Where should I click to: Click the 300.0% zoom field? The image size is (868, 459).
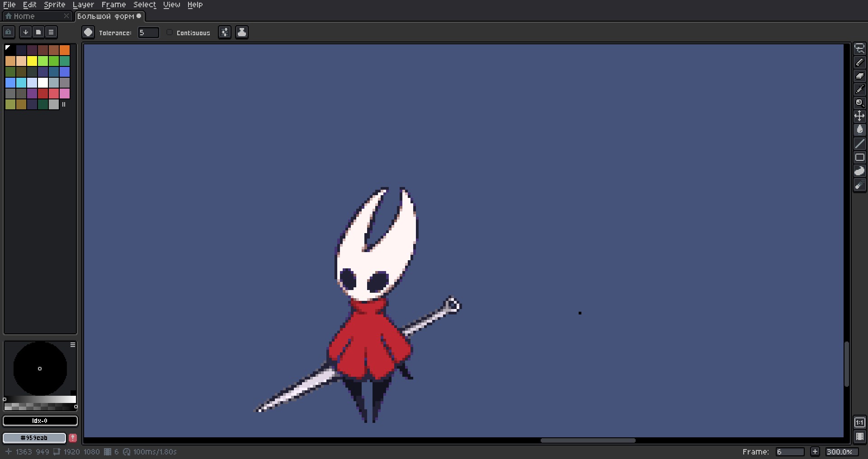tap(841, 452)
